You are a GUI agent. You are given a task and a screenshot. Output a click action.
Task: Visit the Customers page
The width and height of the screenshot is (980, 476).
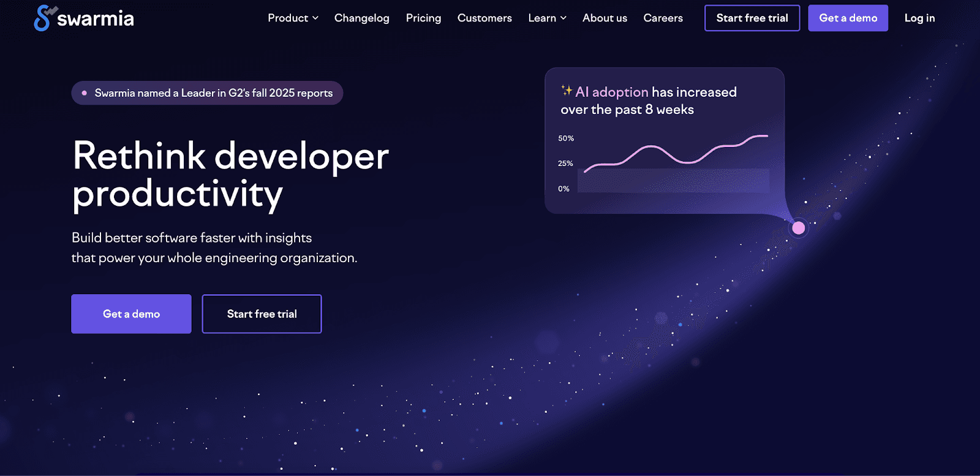point(484,18)
